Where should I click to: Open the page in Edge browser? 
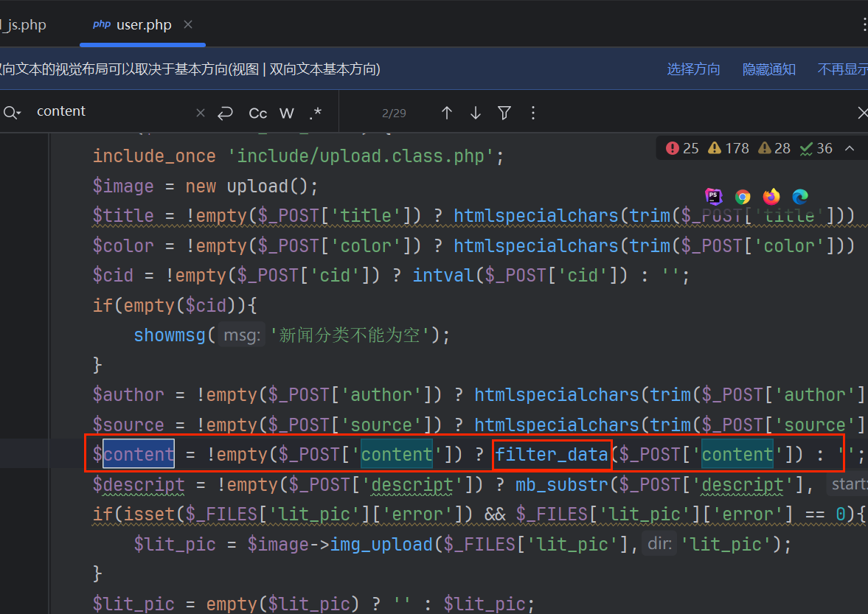click(x=800, y=196)
